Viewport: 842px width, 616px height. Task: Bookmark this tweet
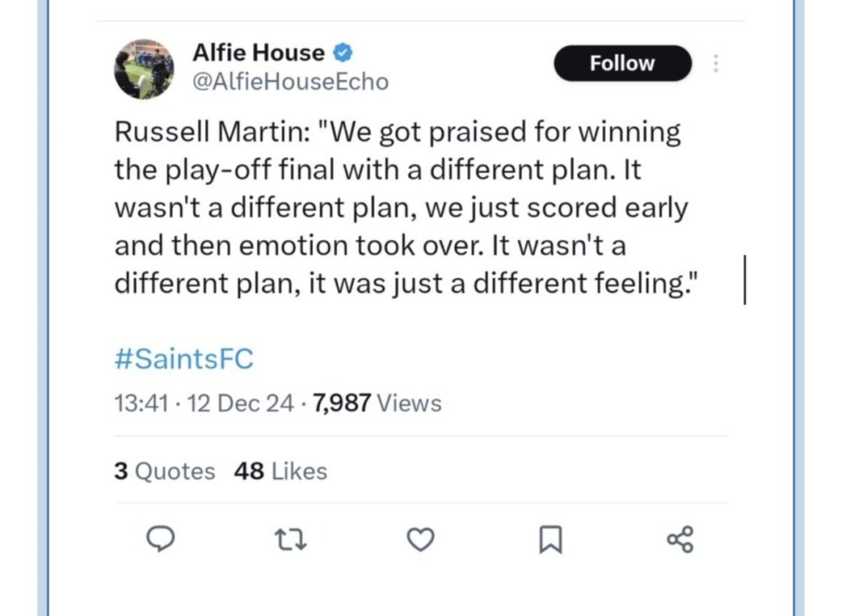[549, 540]
